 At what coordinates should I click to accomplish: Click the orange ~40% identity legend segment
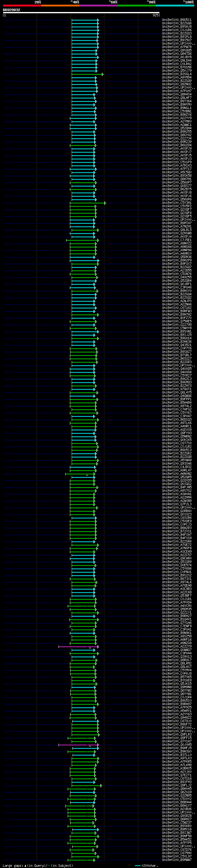coord(60,6)
